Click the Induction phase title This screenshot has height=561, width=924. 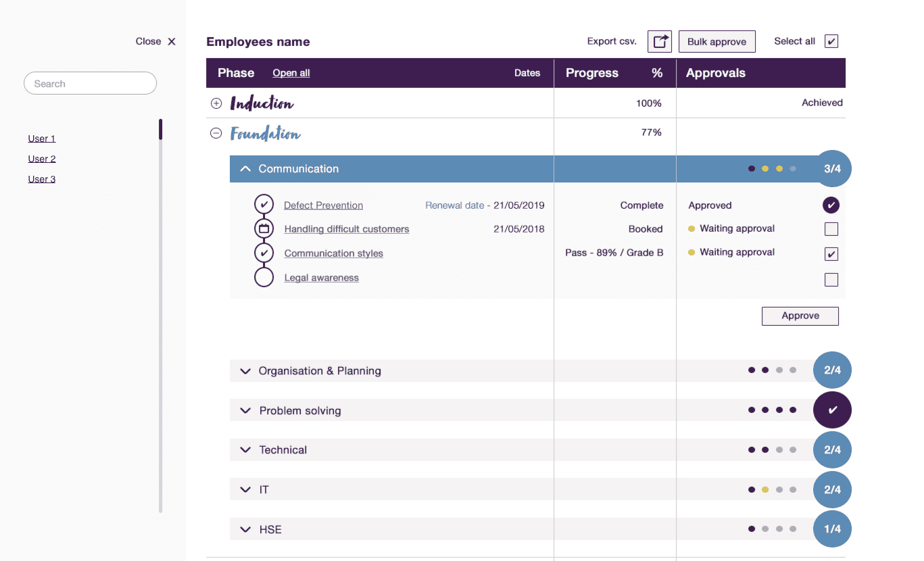[262, 103]
